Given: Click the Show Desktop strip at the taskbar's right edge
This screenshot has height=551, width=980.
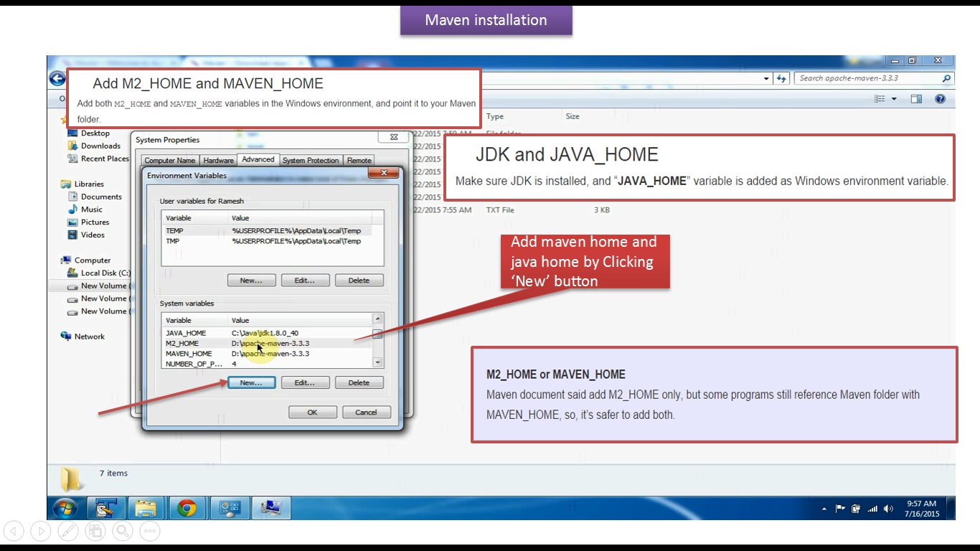Looking at the screenshot, I should (x=951, y=509).
